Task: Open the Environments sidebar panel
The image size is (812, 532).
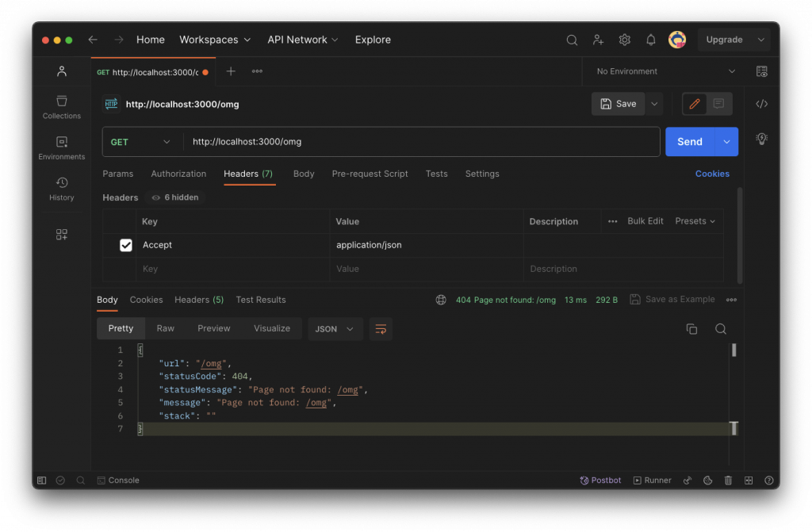Action: pyautogui.click(x=61, y=147)
